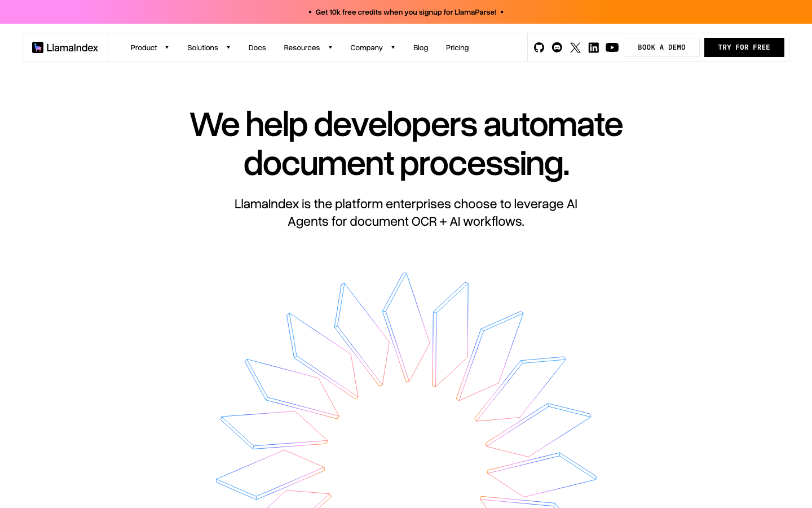Viewport: 812px width, 508px height.
Task: Click the Try for Free button
Action: [744, 47]
